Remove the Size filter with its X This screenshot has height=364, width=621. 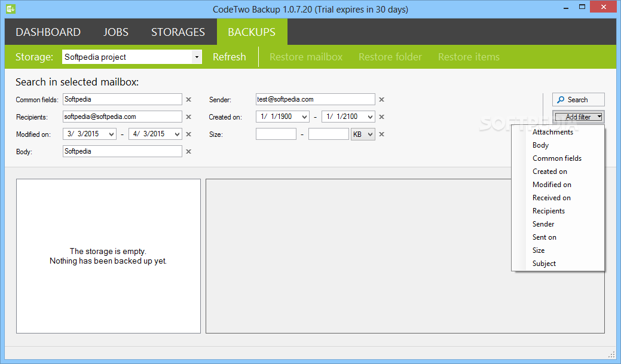tap(381, 134)
